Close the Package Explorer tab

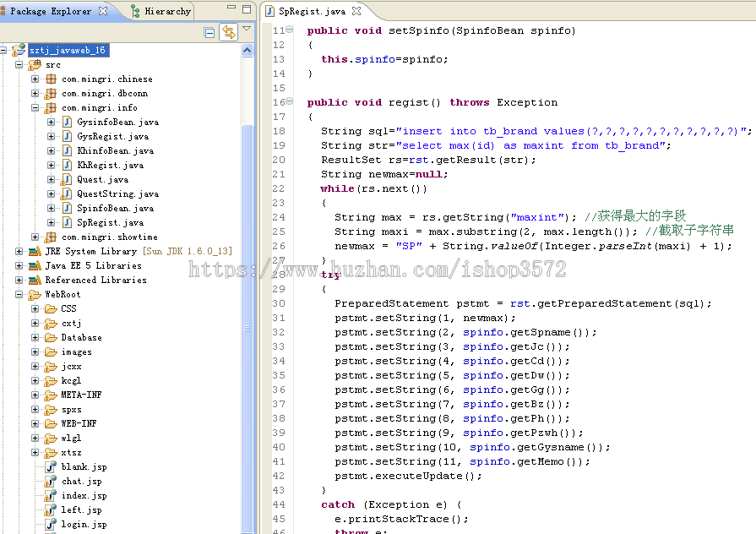103,11
